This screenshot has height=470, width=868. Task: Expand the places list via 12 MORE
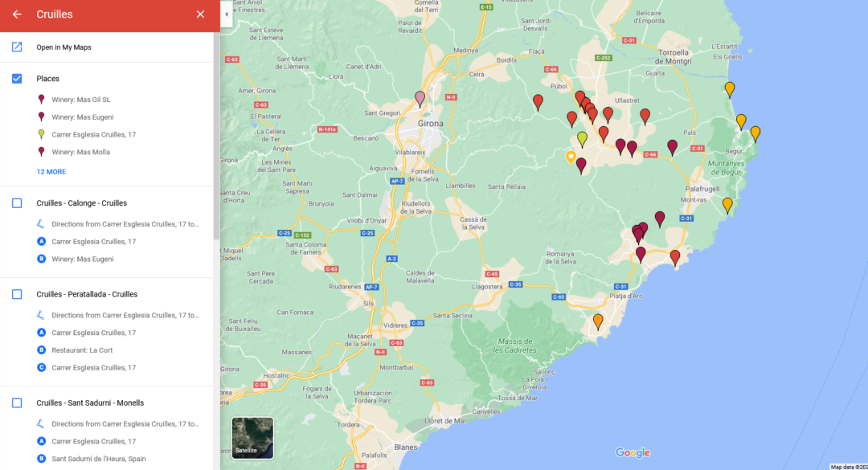(51, 171)
